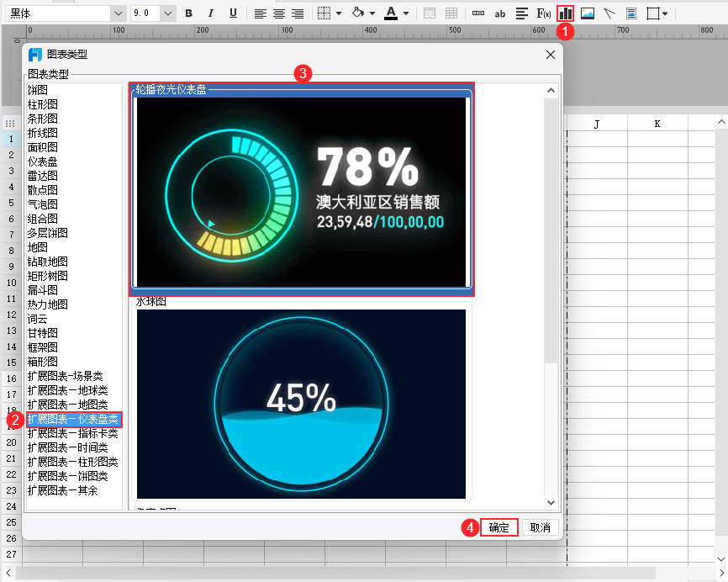
Task: Select 箱形图 chart type
Action: coord(42,362)
